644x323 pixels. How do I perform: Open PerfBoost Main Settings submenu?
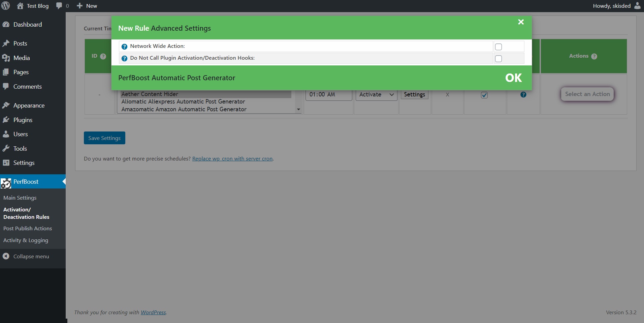pos(20,198)
